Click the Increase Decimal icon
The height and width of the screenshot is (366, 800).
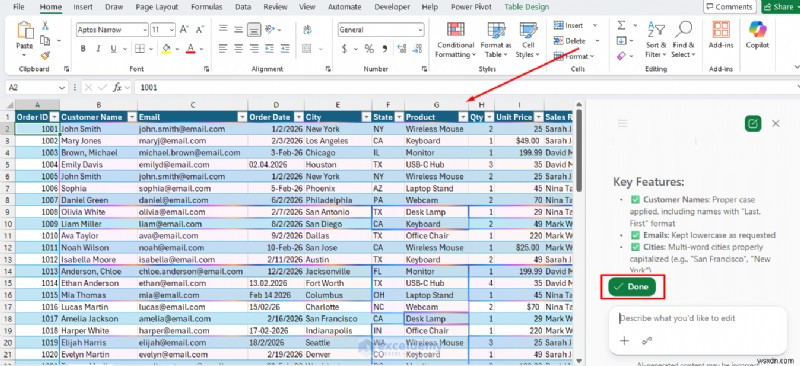pos(402,49)
